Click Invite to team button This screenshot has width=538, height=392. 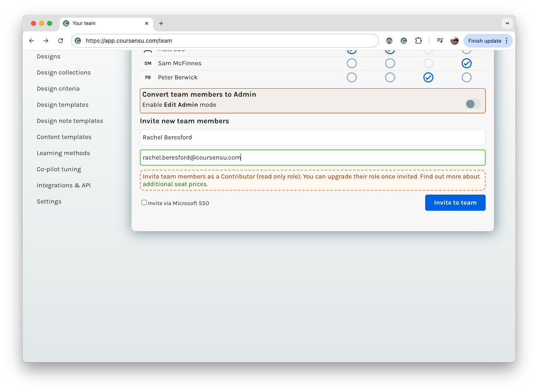coord(455,203)
